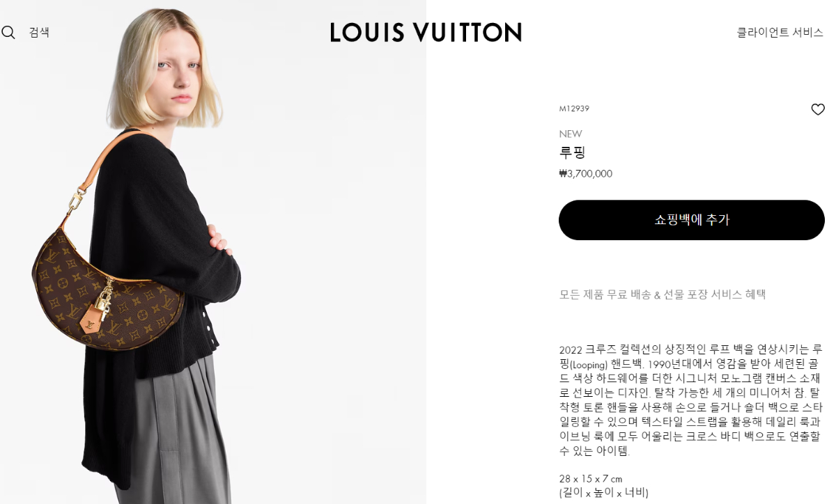Click the magnifying glass search icon

pos(8,32)
